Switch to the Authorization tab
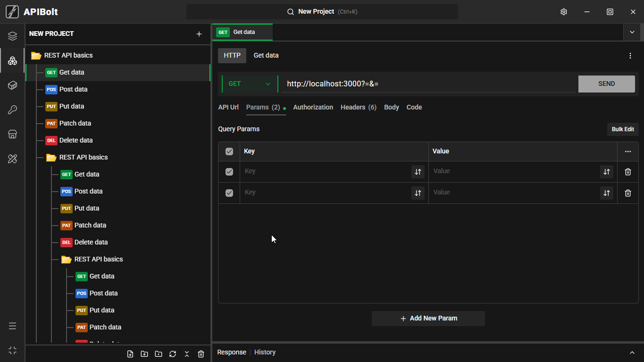Screen dimensions: 644x362 coord(313,107)
